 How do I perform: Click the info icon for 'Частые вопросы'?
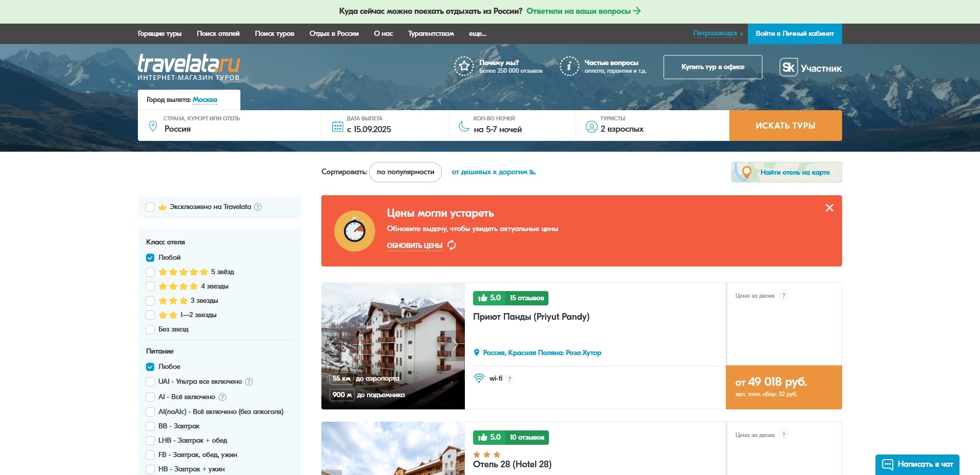pos(569,66)
